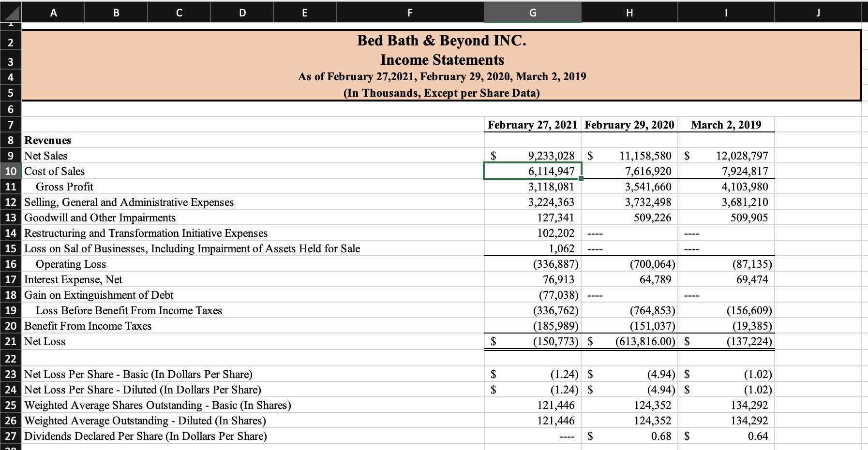The width and height of the screenshot is (868, 450).
Task: Click the Income Statements heading cell
Action: point(442,60)
